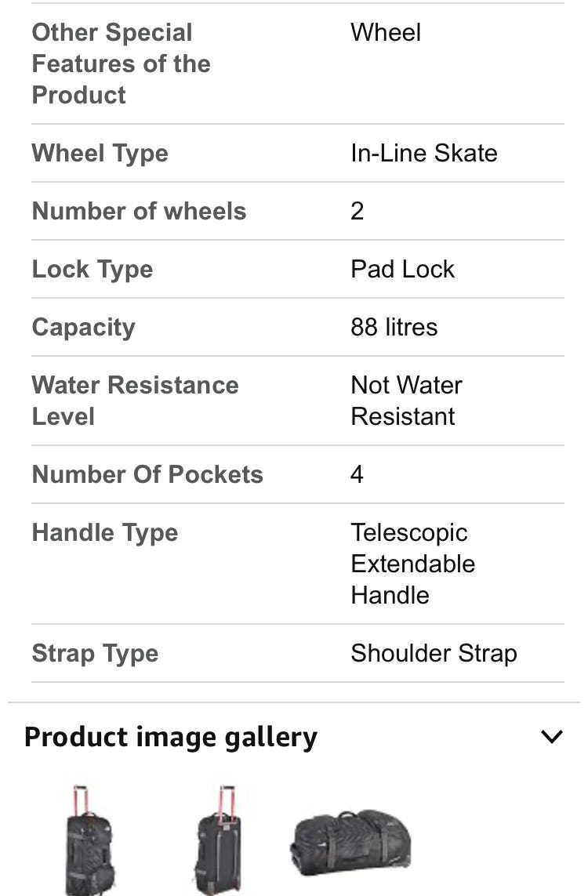Collapse the Product image gallery chevron

point(551,737)
